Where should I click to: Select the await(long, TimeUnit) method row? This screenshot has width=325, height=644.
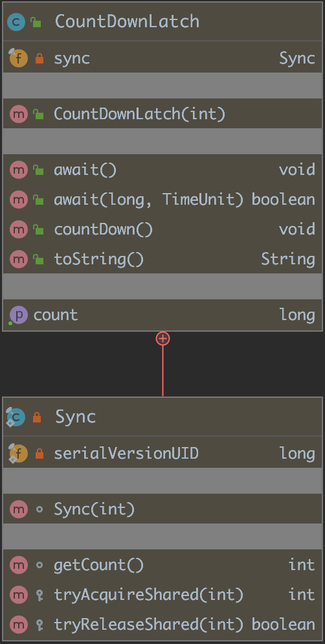coord(162,200)
